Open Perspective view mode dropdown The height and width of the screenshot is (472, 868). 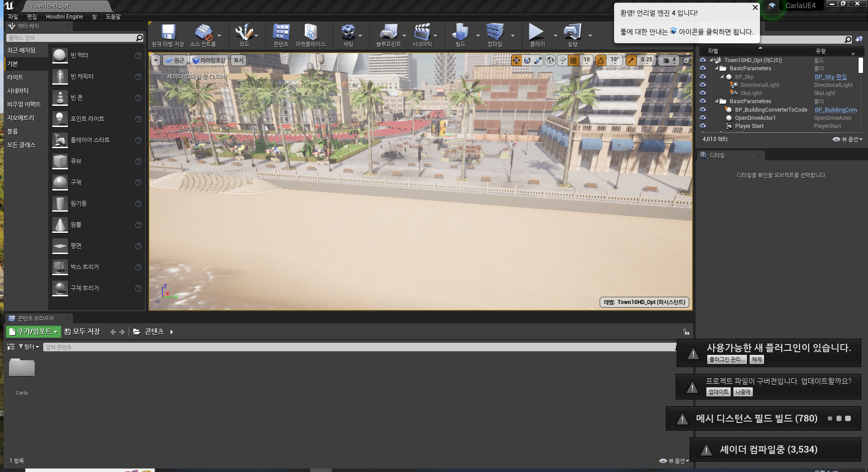[175, 60]
